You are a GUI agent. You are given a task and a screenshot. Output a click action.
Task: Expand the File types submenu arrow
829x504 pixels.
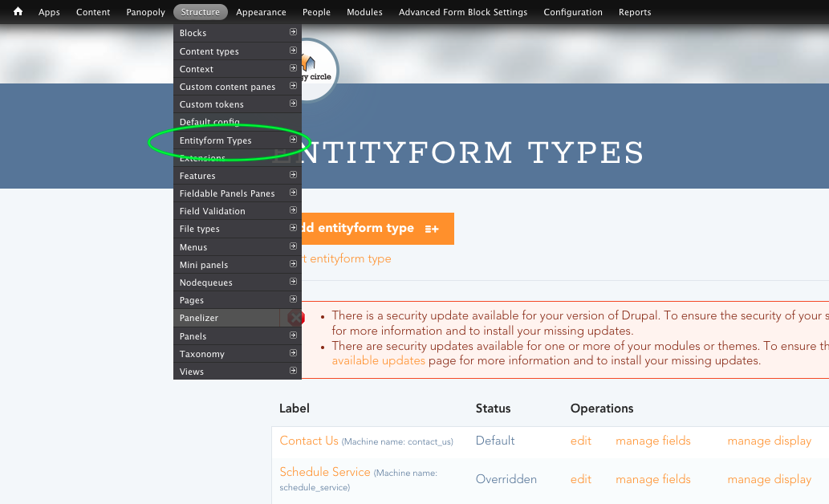click(x=293, y=228)
